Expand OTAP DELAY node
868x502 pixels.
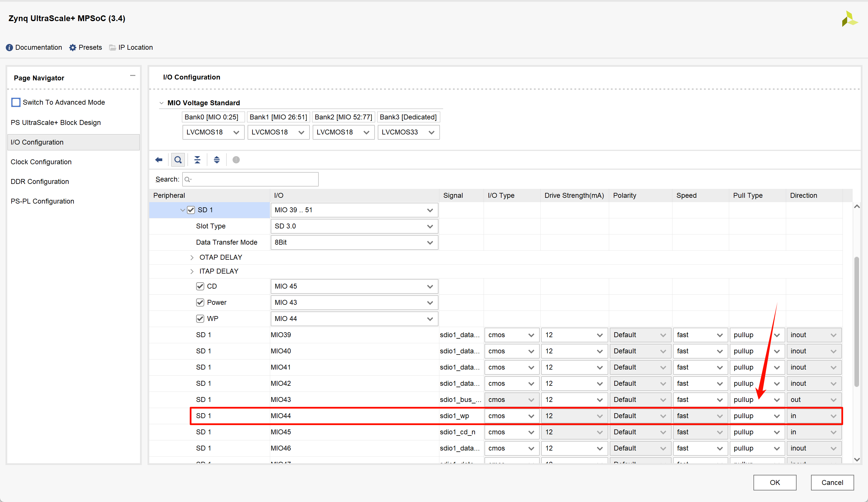(192, 258)
